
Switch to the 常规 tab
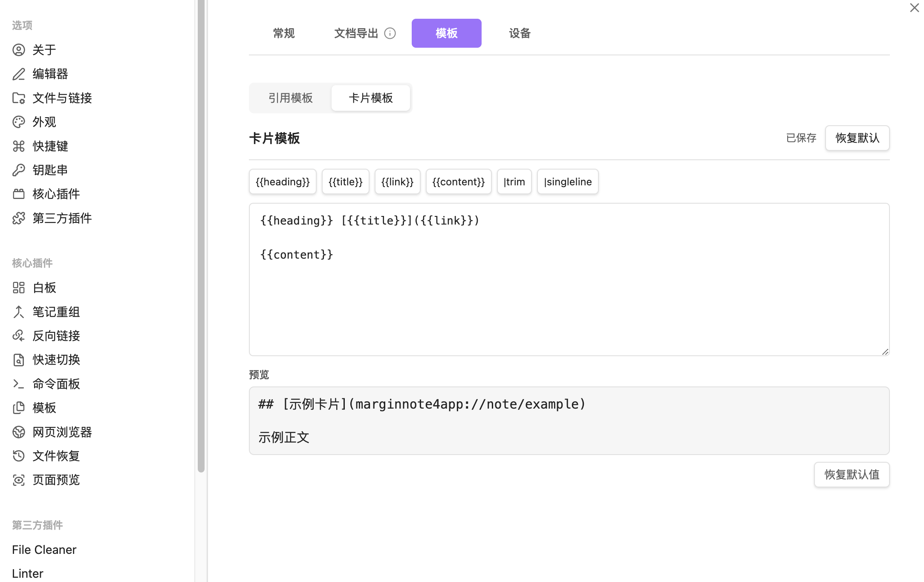pos(284,33)
